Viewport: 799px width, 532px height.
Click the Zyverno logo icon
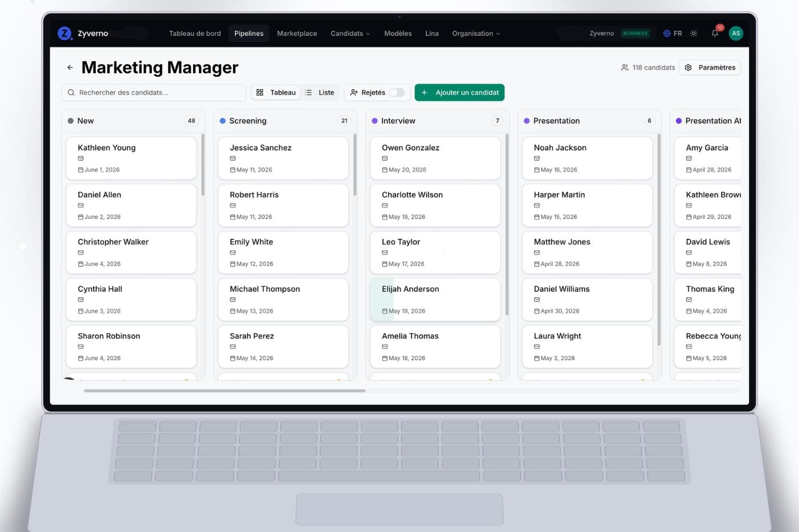pos(64,33)
